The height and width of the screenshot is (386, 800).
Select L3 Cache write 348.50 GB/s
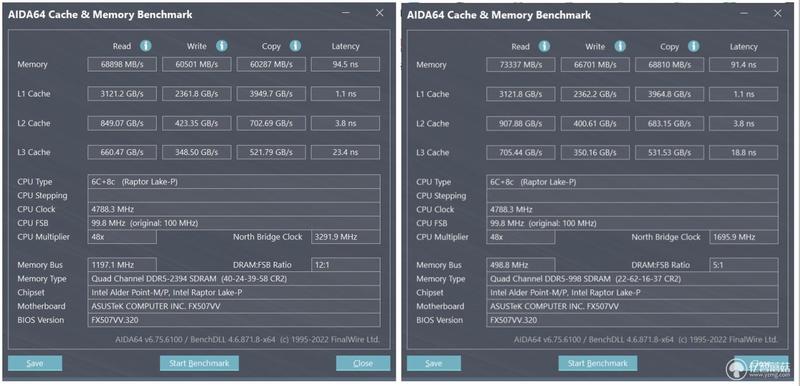196,152
